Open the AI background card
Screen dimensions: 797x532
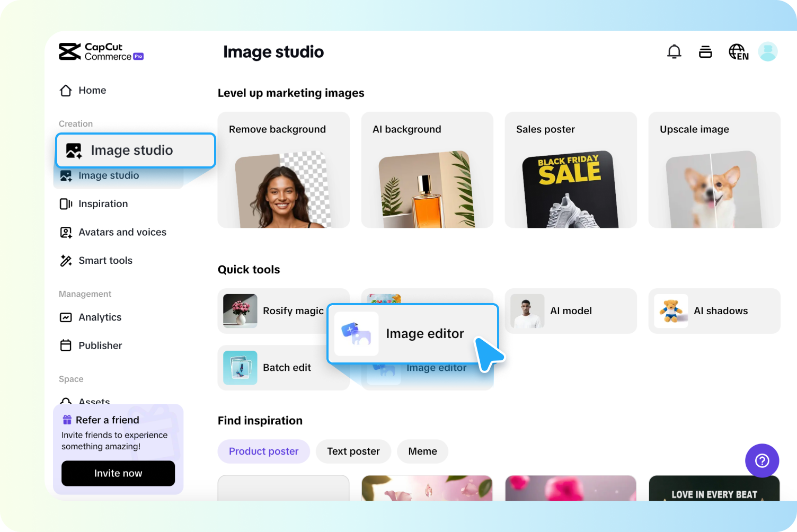tap(427, 170)
